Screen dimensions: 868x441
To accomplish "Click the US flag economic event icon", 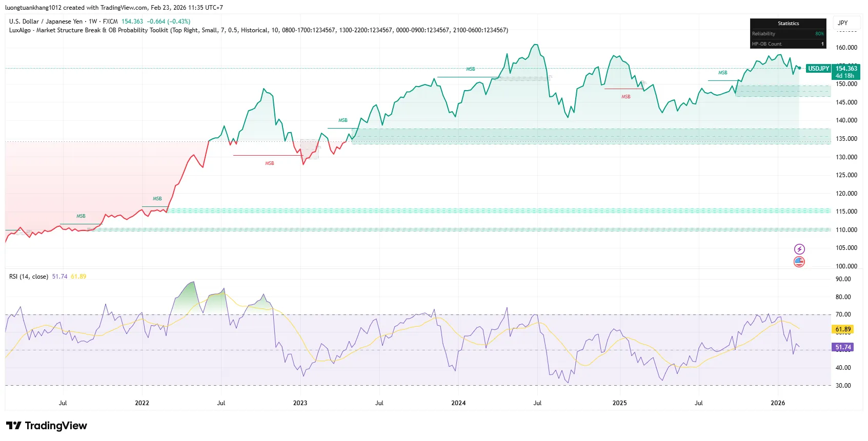I will [x=799, y=262].
